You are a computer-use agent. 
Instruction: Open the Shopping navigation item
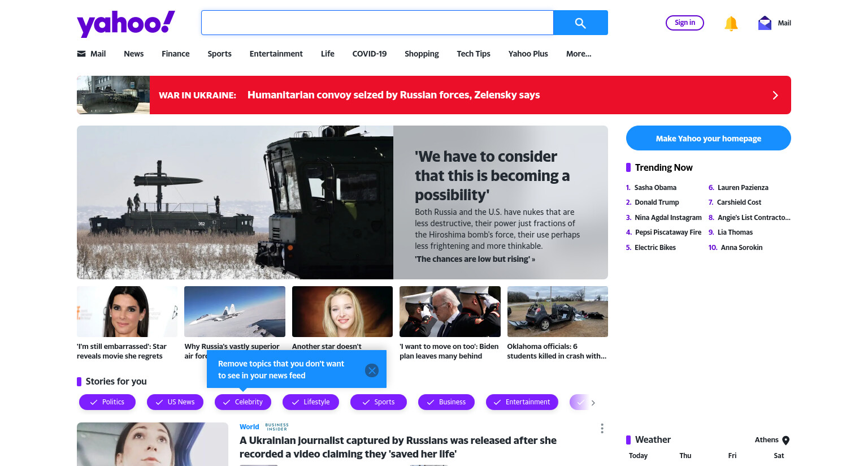click(x=422, y=54)
